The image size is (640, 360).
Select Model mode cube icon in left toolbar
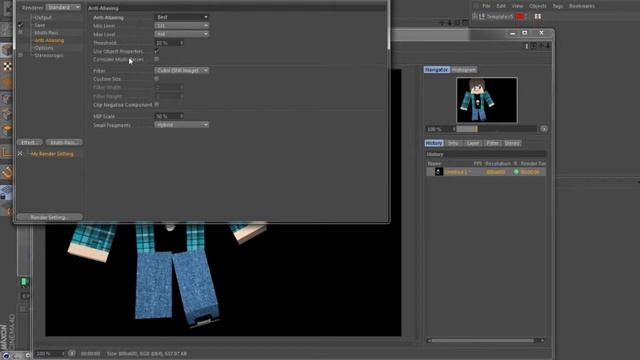point(6,50)
